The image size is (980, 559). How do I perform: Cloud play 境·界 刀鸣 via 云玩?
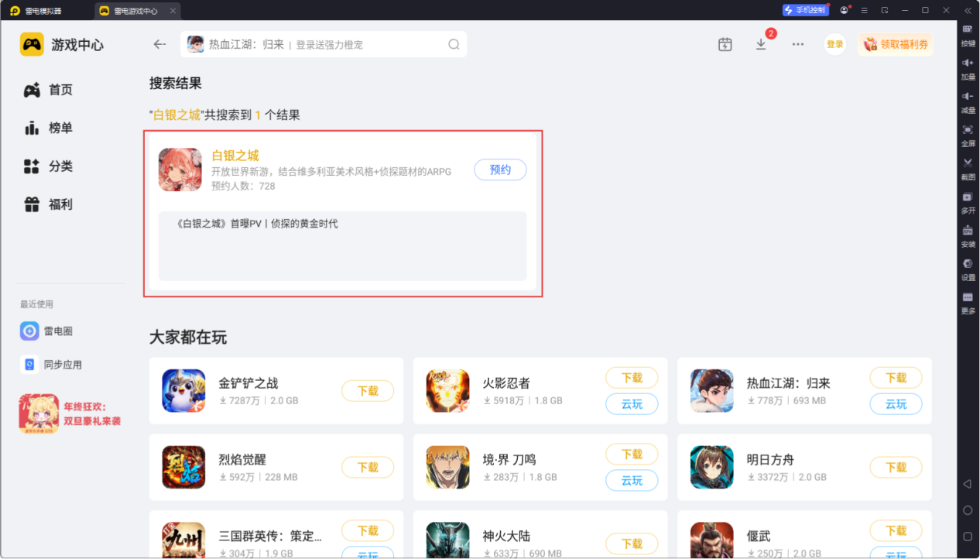[x=632, y=481]
